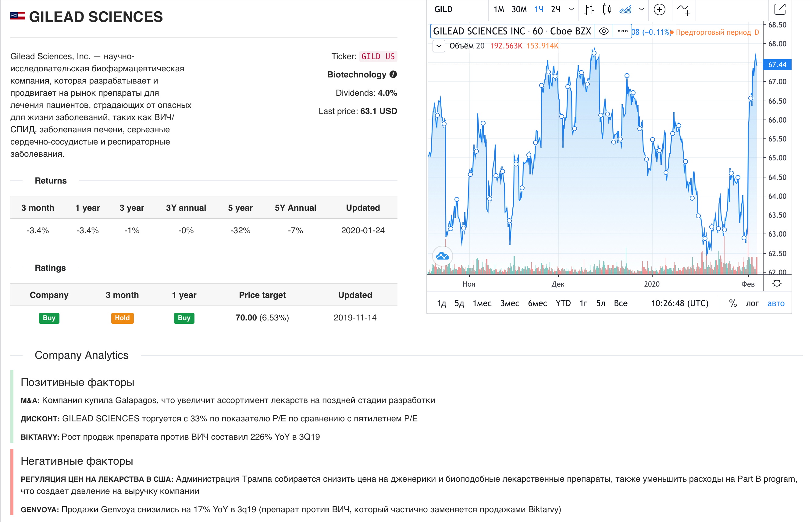Select the bar chart style icon
812x522 pixels.
[589, 9]
